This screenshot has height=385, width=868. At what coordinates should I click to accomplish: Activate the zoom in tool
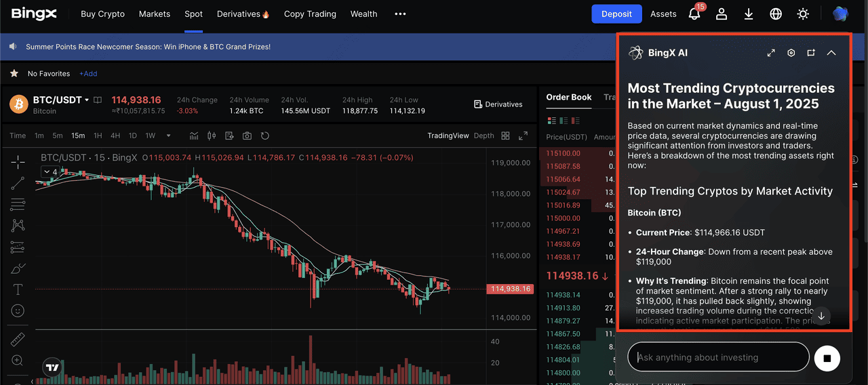18,361
